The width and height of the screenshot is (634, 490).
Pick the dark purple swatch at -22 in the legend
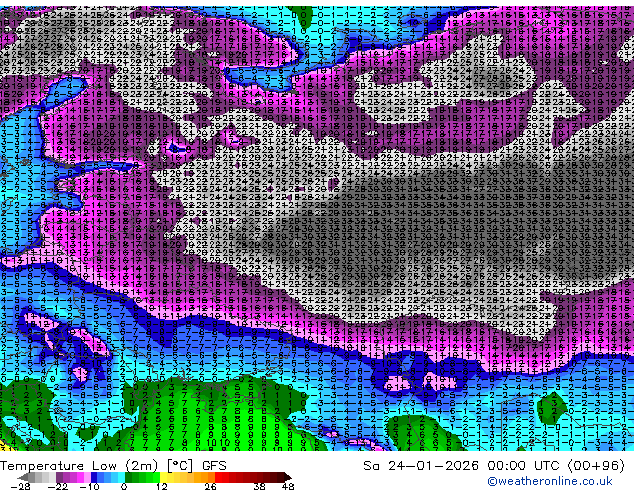(59, 477)
